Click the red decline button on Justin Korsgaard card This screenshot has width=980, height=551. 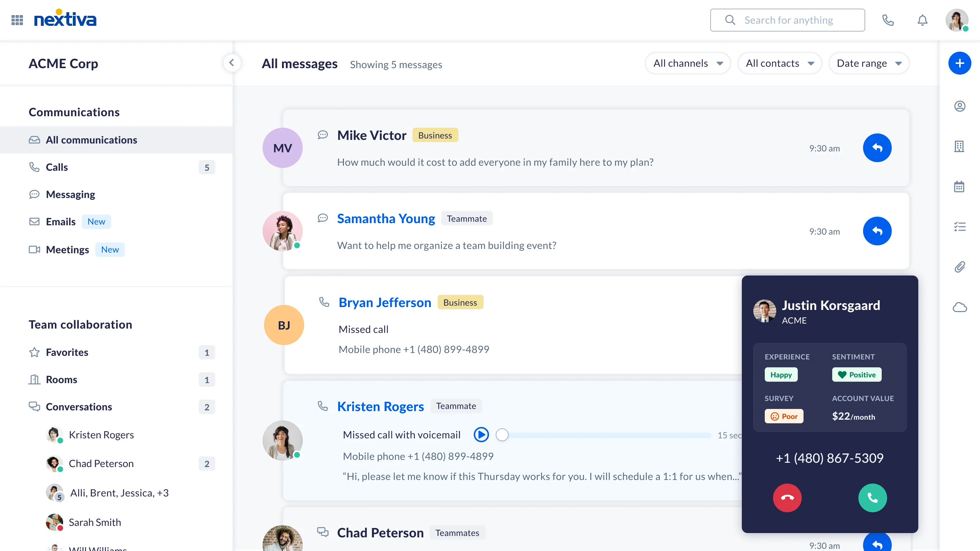787,498
